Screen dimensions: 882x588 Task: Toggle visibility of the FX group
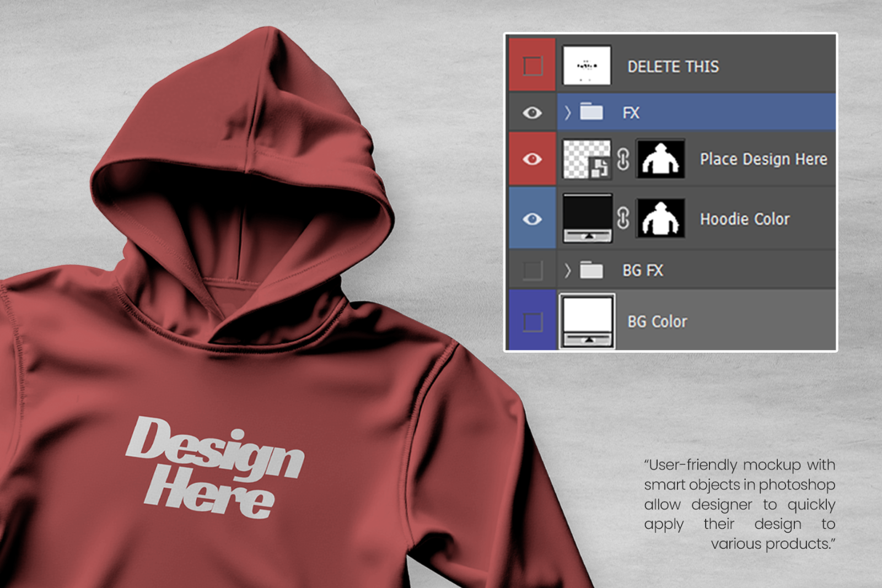pyautogui.click(x=532, y=112)
